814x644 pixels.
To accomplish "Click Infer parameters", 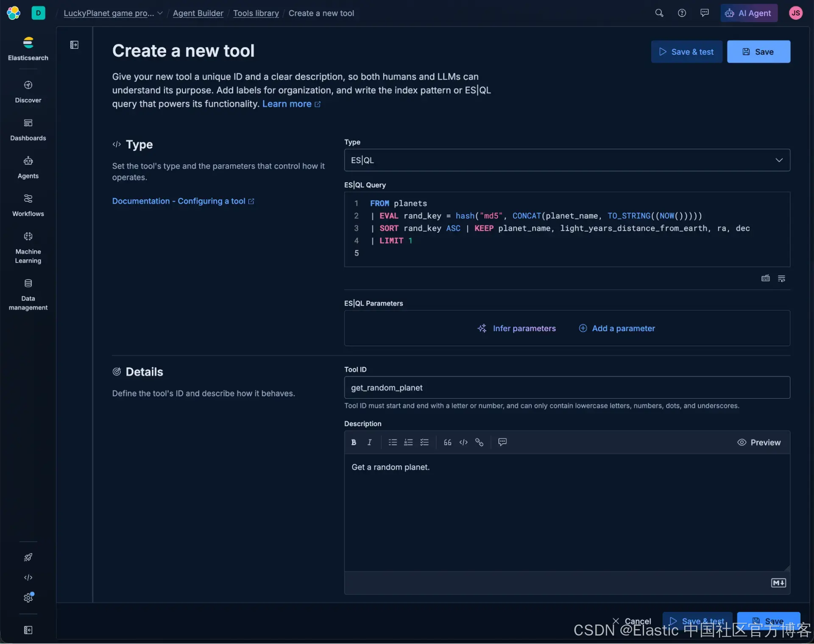I will pyautogui.click(x=516, y=328).
